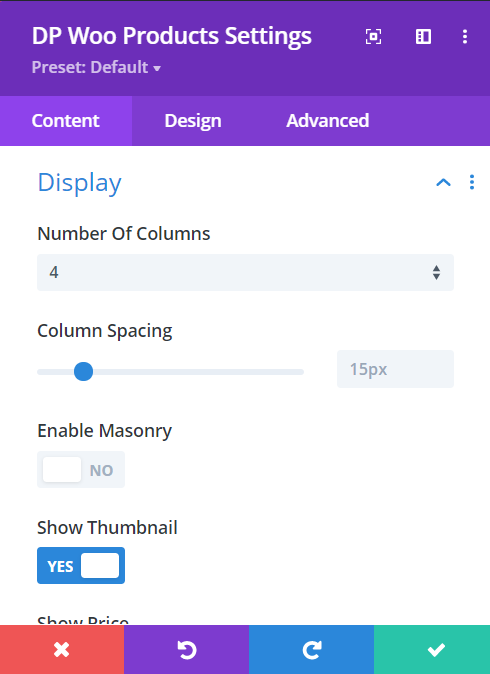The width and height of the screenshot is (490, 674).
Task: Save changes with the green checkmark button
Action: coord(432,649)
